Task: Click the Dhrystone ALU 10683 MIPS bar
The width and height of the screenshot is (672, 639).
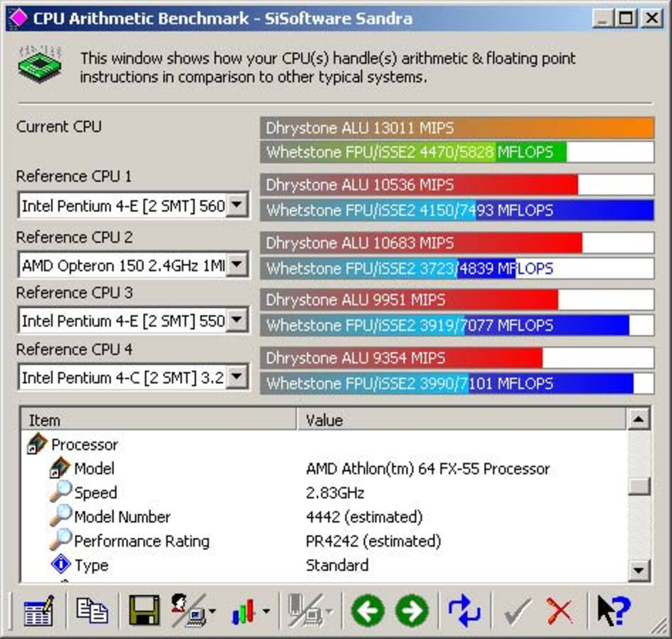Action: pyautogui.click(x=457, y=243)
